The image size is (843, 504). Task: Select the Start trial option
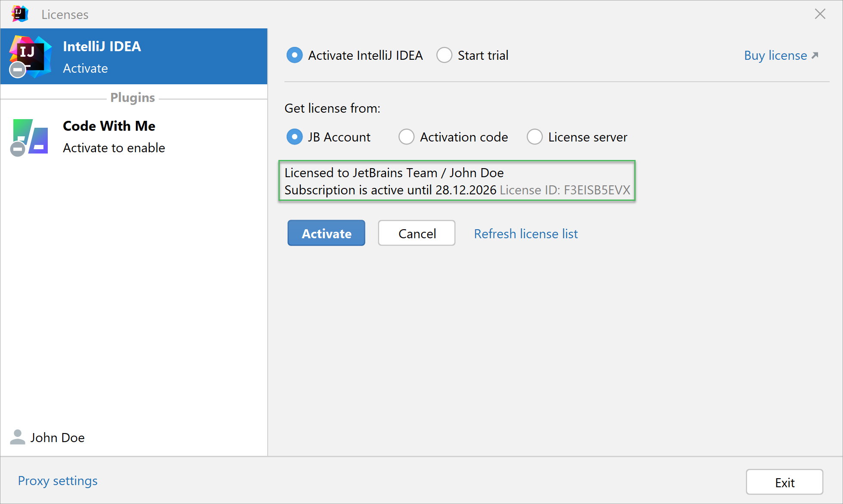pos(444,55)
